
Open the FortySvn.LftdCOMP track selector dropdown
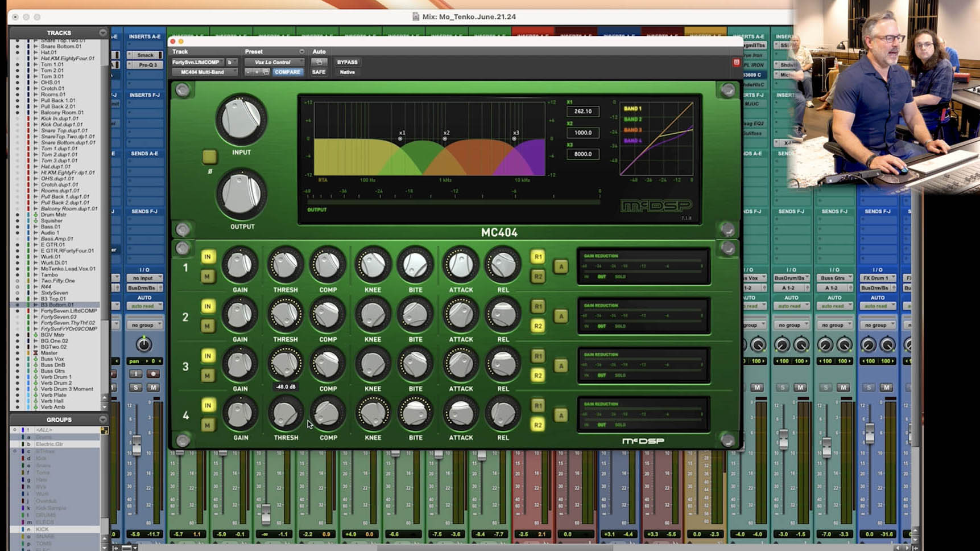tap(197, 62)
